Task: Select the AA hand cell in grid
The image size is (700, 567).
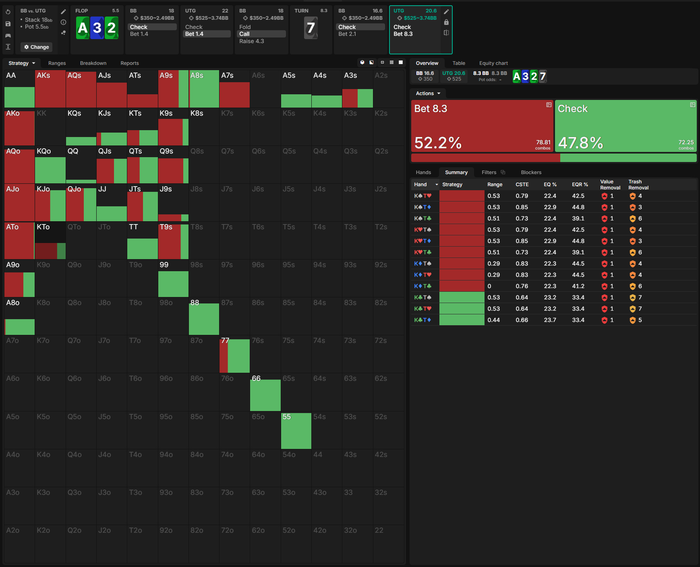Action: tap(19, 88)
